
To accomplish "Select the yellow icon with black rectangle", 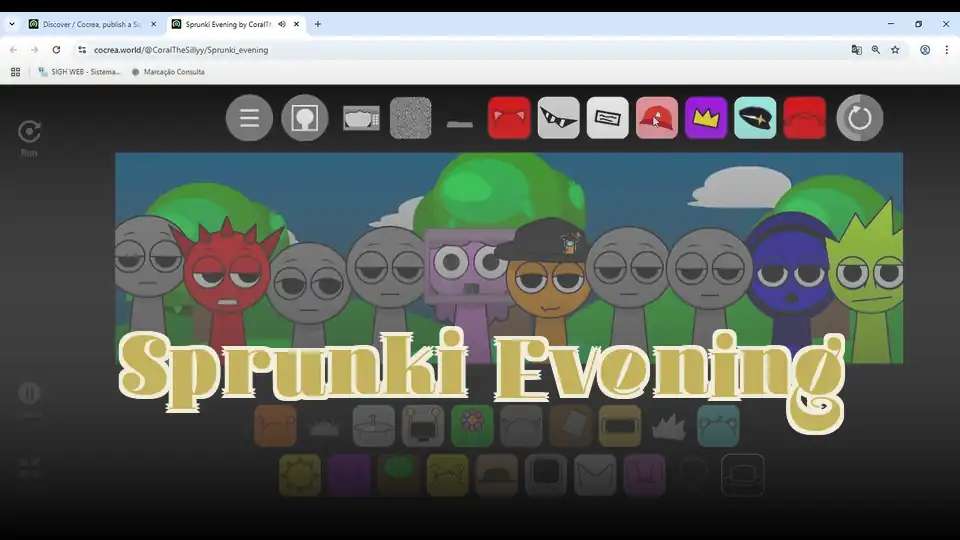I will tap(620, 426).
